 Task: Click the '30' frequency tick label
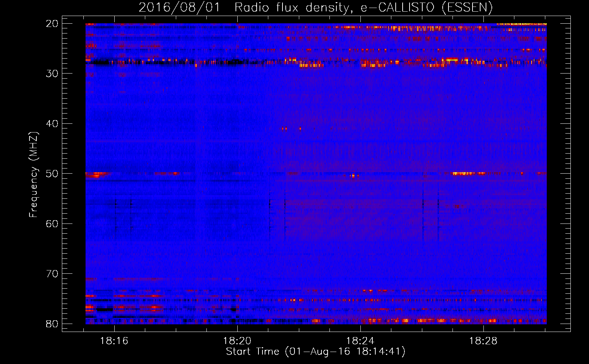coord(52,74)
